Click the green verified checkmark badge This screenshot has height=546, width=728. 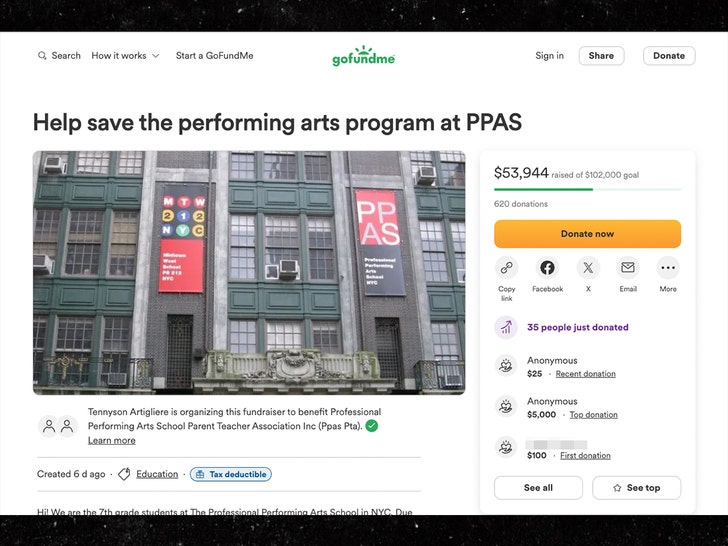tap(371, 426)
